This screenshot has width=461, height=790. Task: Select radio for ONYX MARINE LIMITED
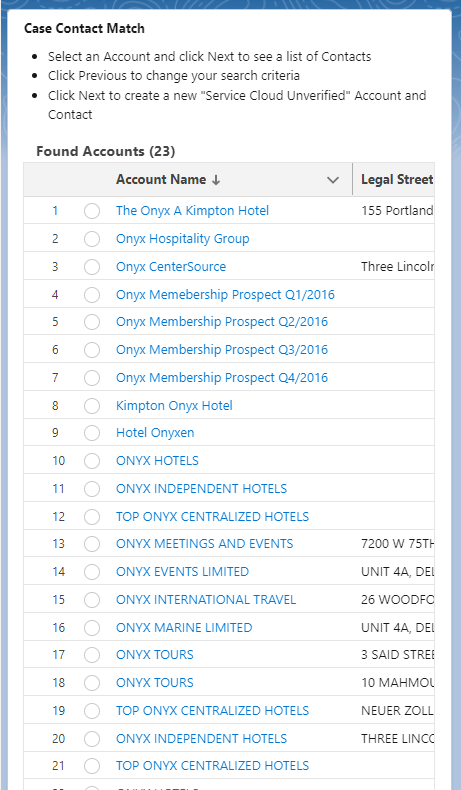pos(92,628)
